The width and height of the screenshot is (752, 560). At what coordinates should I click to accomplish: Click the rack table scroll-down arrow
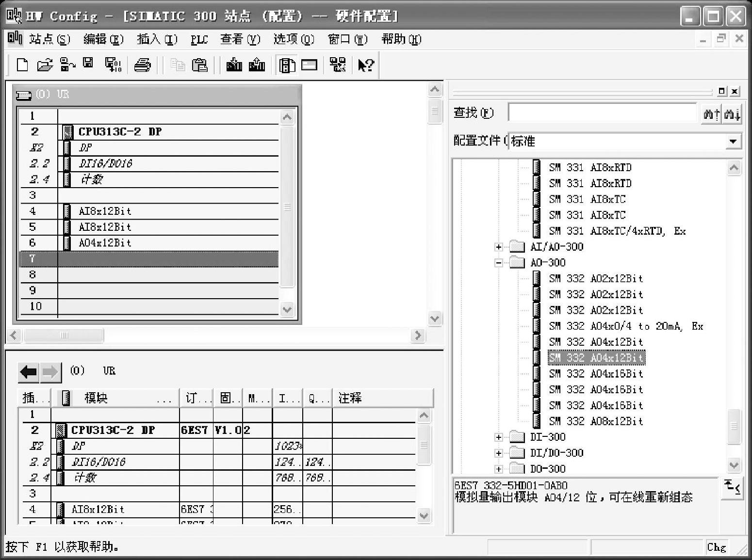tap(287, 309)
